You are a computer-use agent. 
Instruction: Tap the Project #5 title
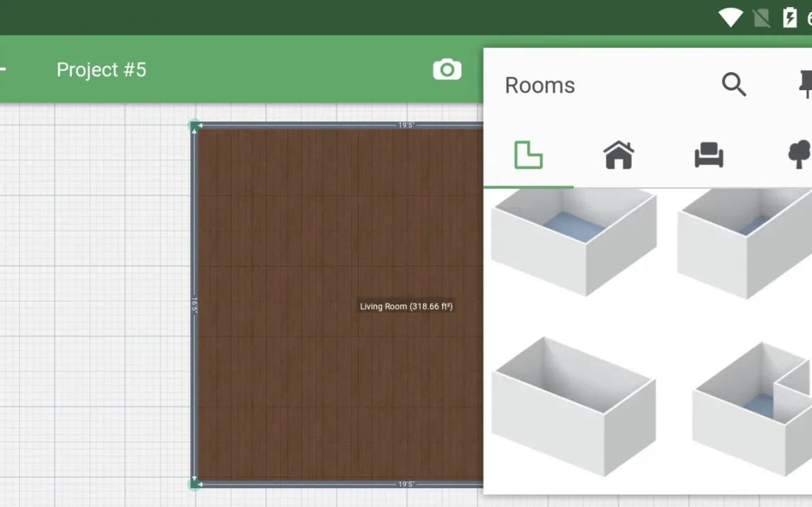(101, 69)
